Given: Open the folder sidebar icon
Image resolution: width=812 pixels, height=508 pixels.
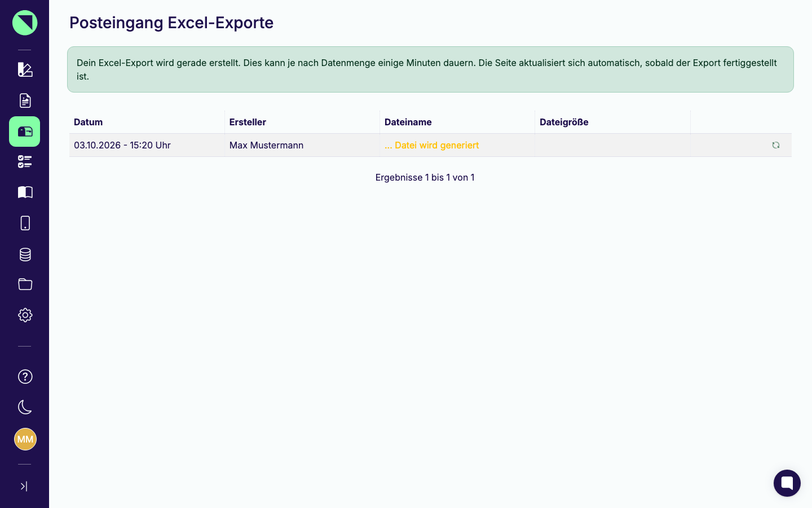Looking at the screenshot, I should pyautogui.click(x=25, y=284).
